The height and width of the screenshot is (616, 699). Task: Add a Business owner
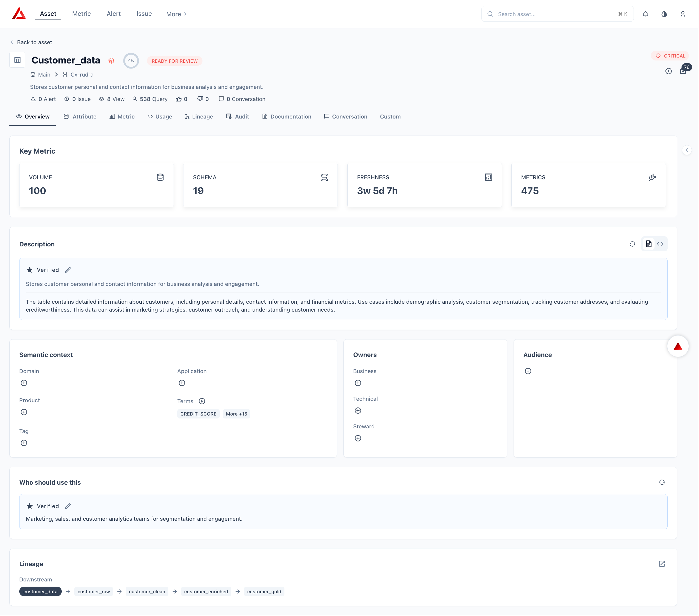click(x=358, y=383)
